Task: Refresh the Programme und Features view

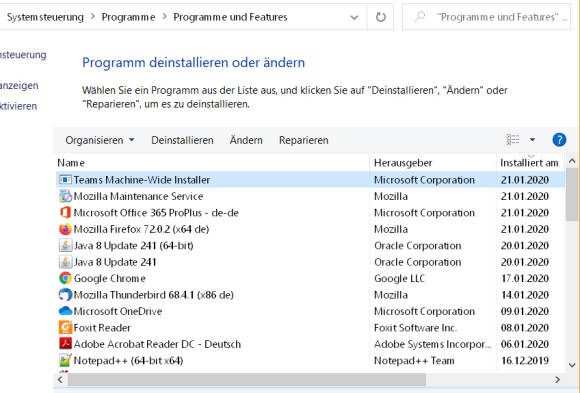Action: click(381, 17)
